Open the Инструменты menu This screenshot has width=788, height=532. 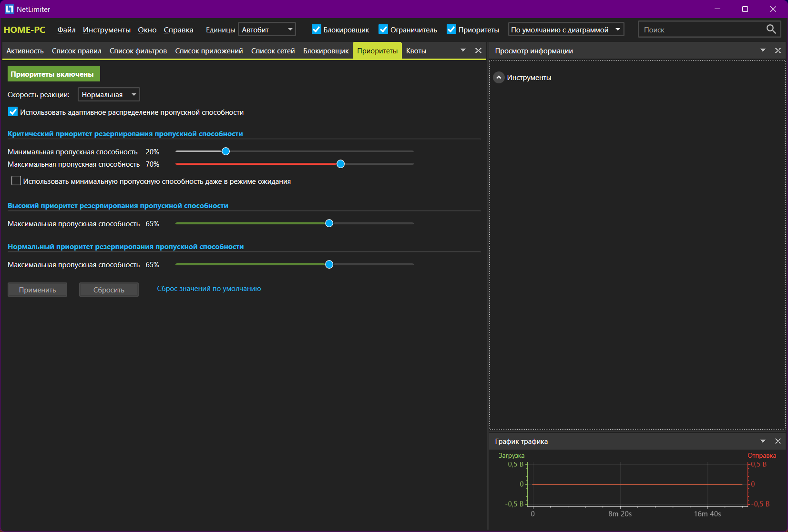[107, 30]
